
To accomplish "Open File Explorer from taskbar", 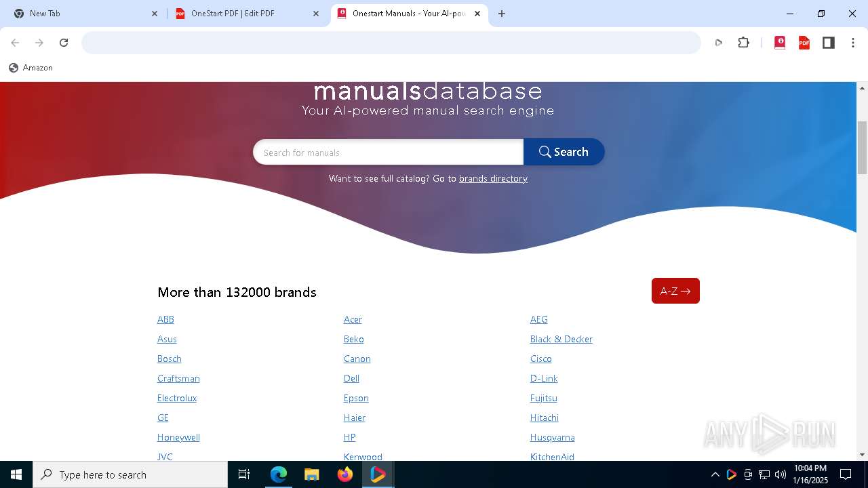I will point(311,474).
